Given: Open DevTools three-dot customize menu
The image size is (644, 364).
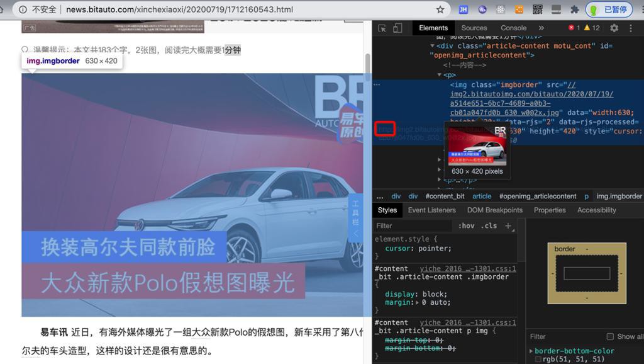Looking at the screenshot, I should pos(631,28).
